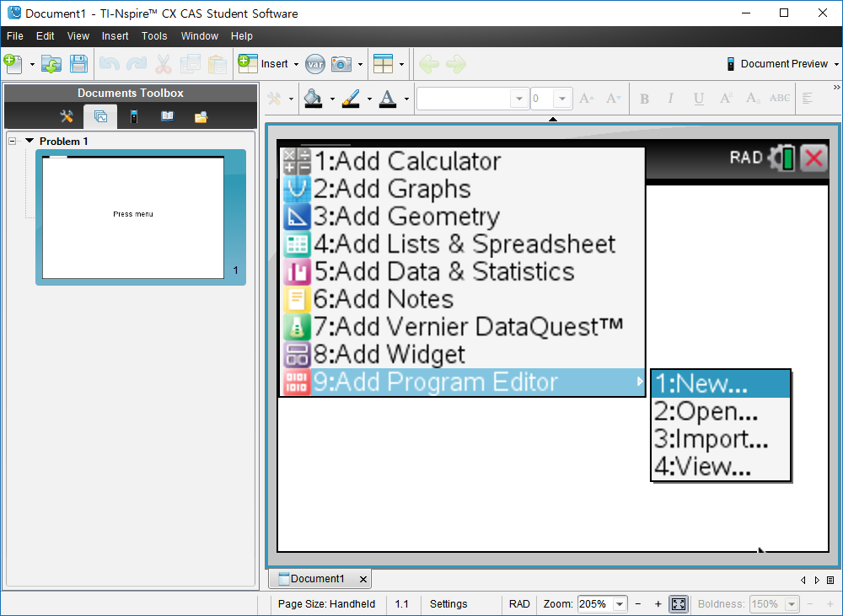Open the New Document dropdown arrow
This screenshot has width=843, height=616.
coord(32,65)
